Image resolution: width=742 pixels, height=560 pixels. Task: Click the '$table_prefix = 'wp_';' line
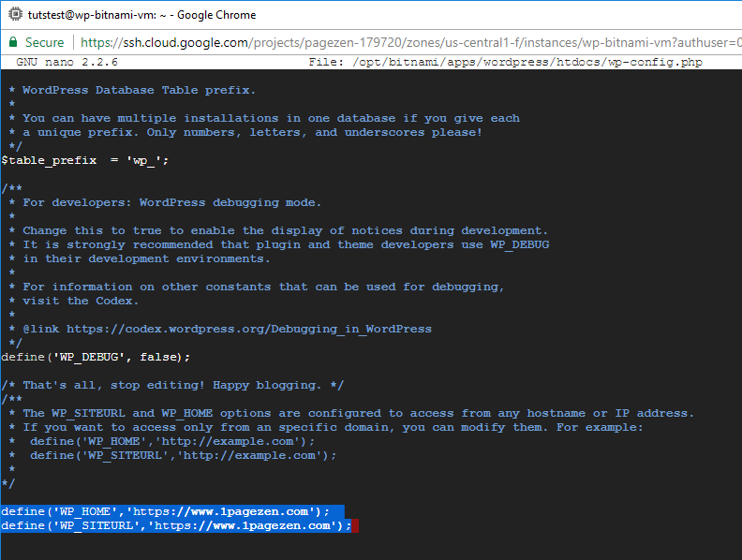pos(84,160)
